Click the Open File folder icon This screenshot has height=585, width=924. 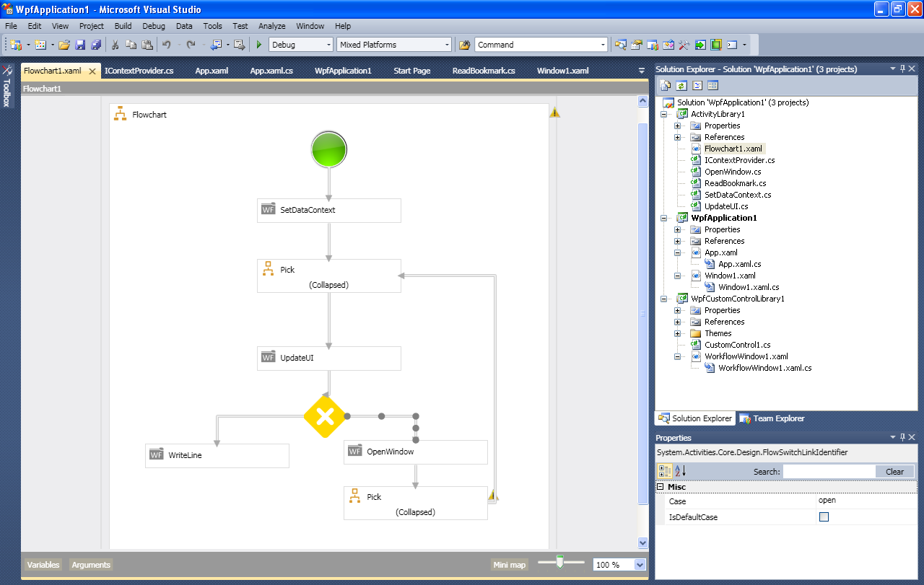pos(64,45)
